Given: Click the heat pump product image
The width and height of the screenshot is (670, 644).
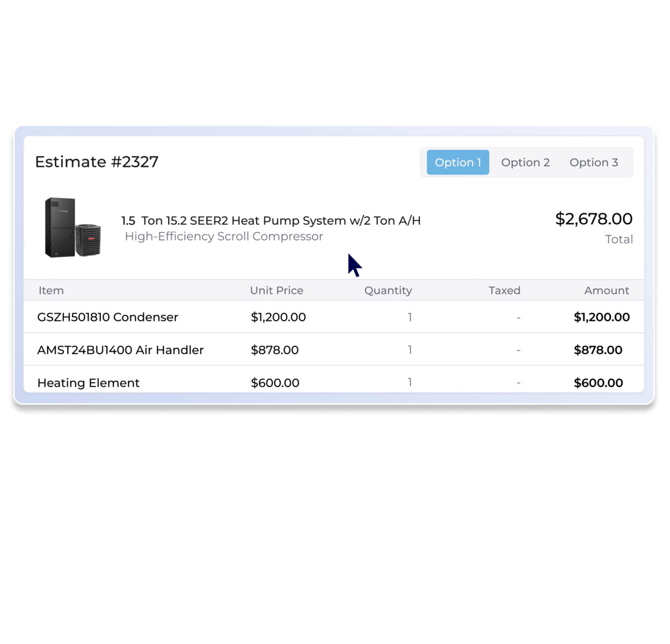Looking at the screenshot, I should point(73,228).
